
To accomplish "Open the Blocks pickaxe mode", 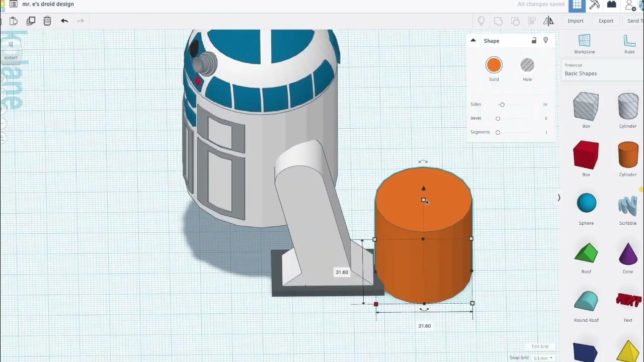I will click(x=595, y=5).
